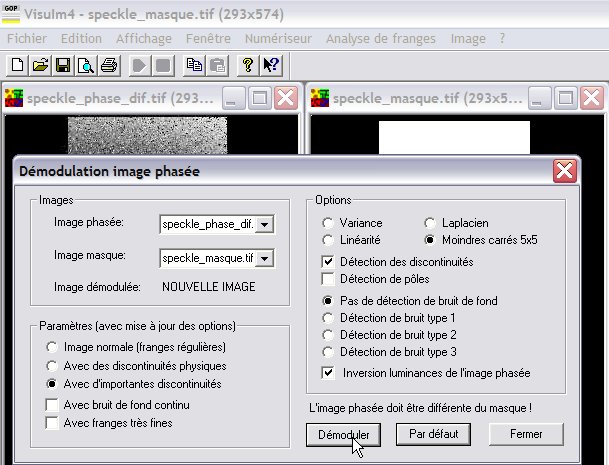Open the Fenêtre menu

(x=208, y=38)
